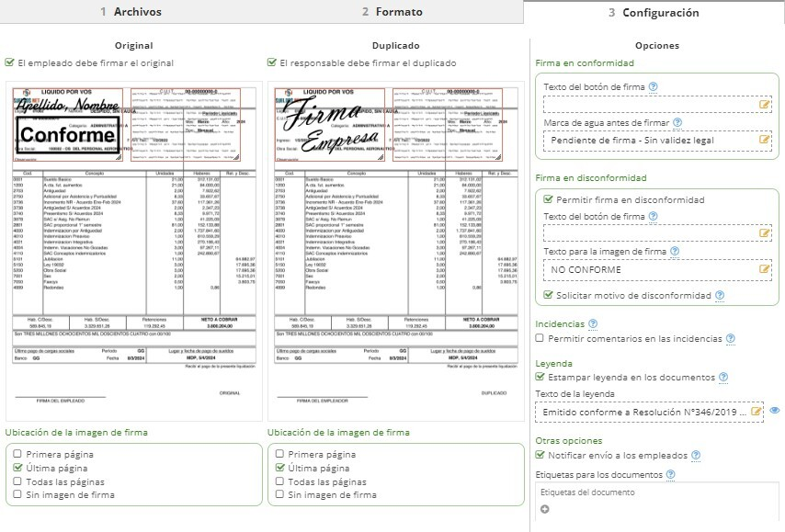Add a document tag with the plus icon
Screen dimensions: 785x532
pos(545,509)
